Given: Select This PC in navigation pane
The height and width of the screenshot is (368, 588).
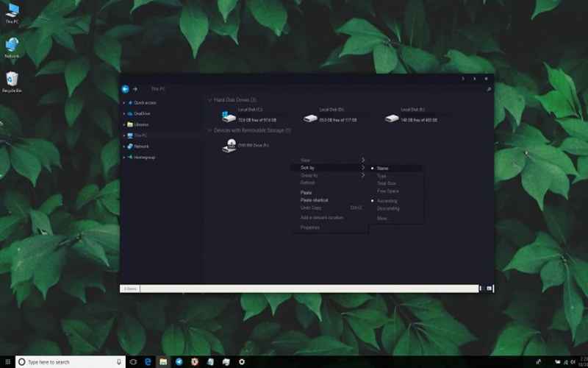Looking at the screenshot, I should click(x=140, y=135).
